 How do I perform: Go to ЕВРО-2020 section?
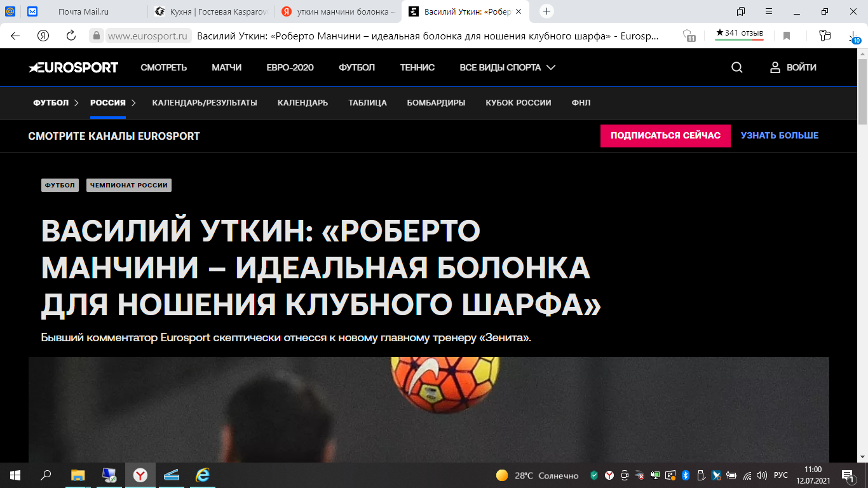click(x=290, y=67)
